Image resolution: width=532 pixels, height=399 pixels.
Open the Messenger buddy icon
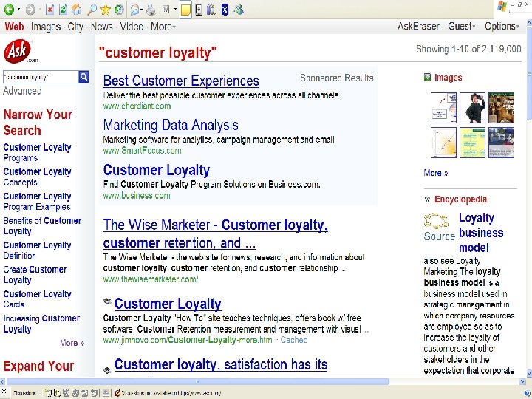tap(239, 10)
